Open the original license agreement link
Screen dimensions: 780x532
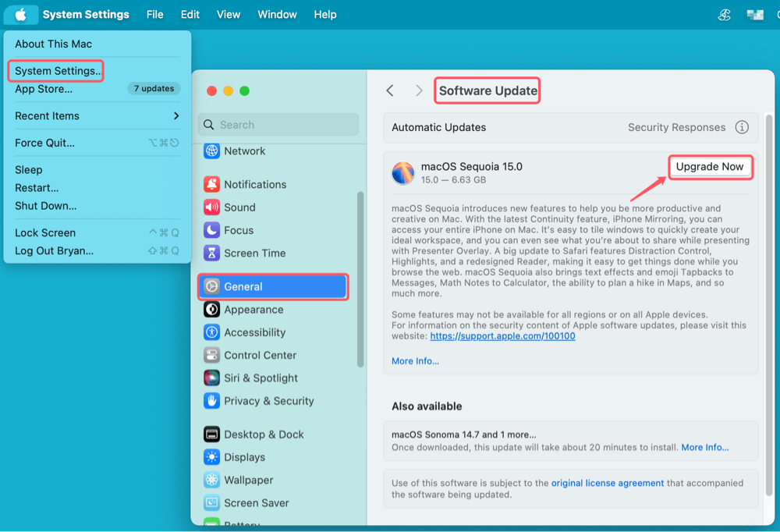point(608,483)
